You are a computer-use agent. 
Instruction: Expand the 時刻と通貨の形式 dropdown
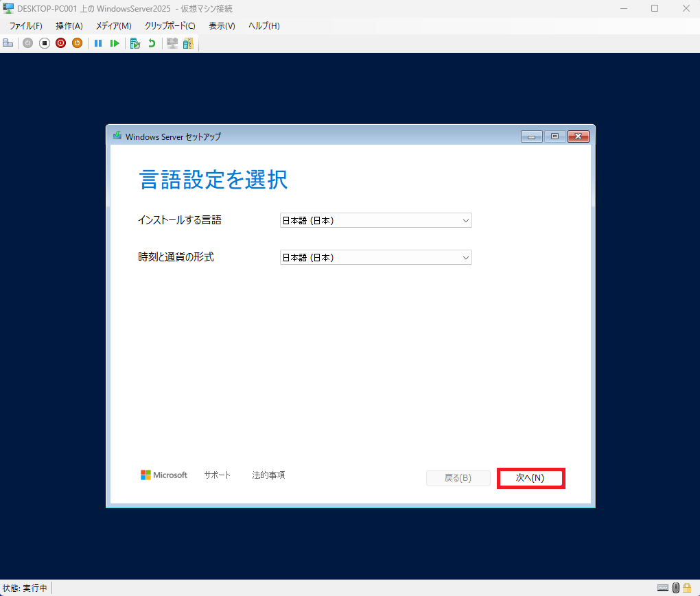376,257
